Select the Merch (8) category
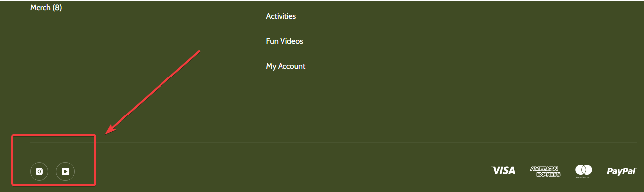 [46, 8]
